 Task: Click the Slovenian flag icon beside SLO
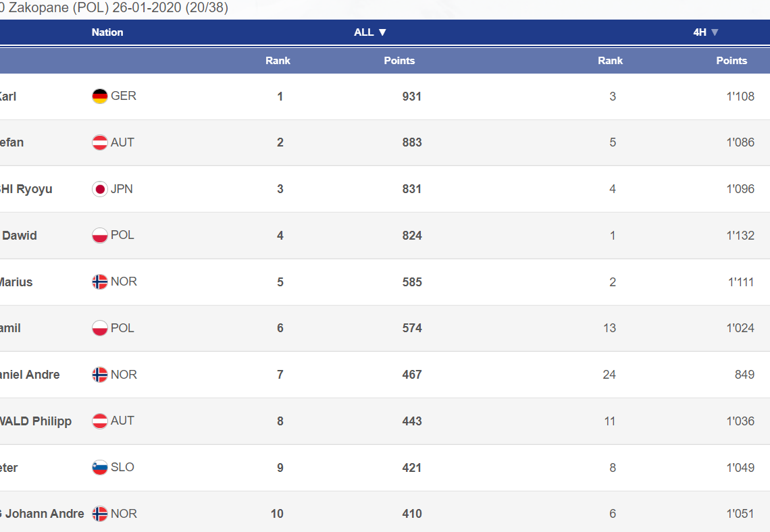point(100,467)
